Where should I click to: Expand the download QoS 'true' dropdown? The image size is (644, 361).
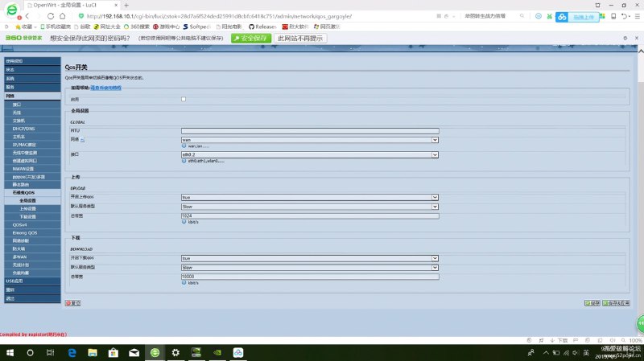pos(309,258)
